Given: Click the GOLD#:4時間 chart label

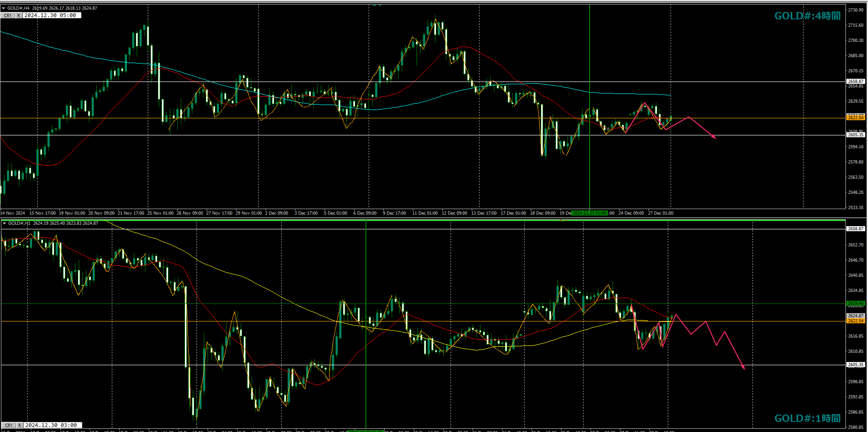Looking at the screenshot, I should [807, 16].
